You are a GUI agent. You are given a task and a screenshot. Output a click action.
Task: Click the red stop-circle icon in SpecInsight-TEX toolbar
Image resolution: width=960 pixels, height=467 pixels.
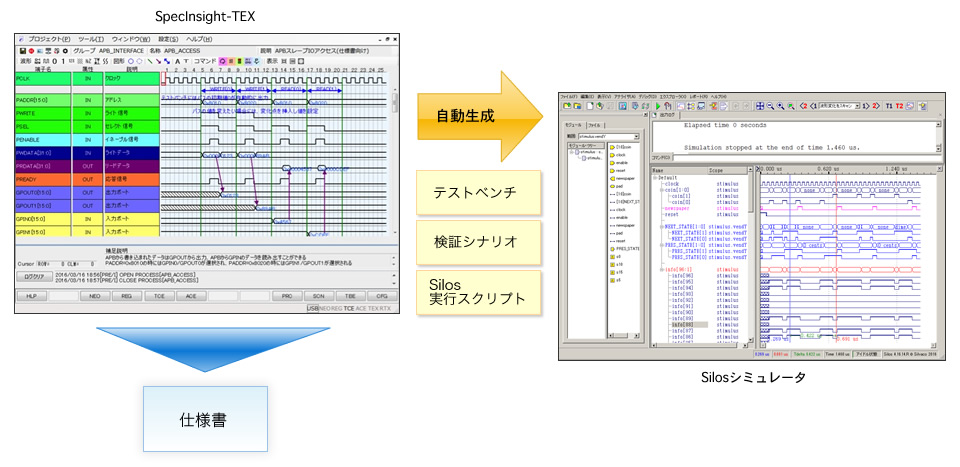[31, 51]
